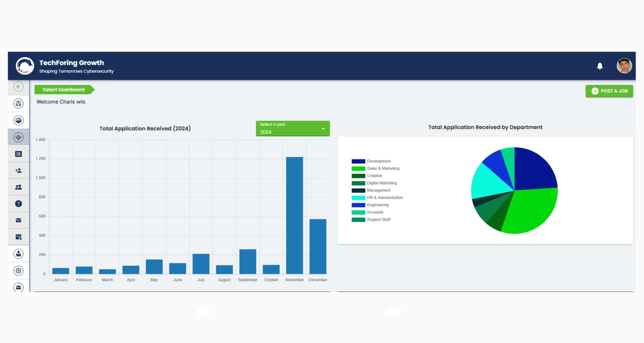Open the list view sidebar icon

18,154
